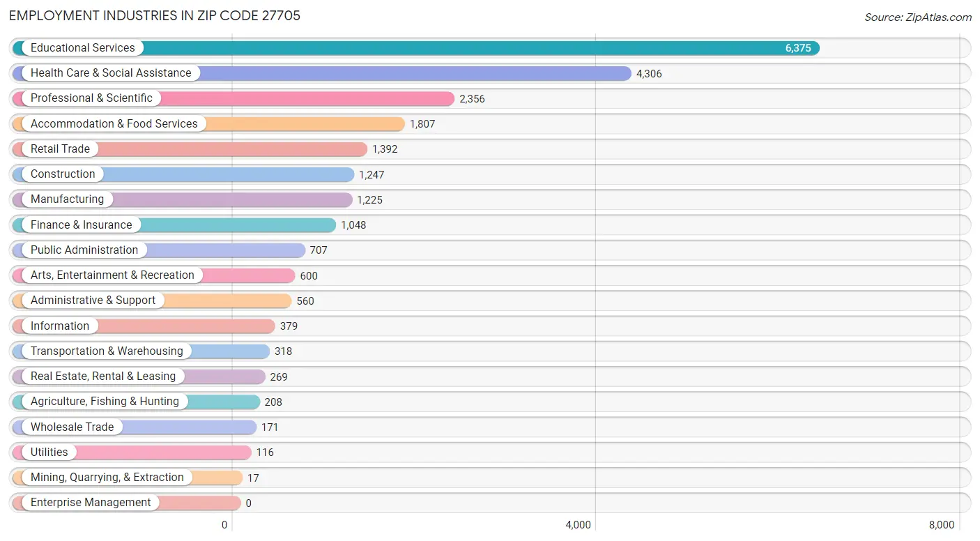Select the 1,225 value label
The height and width of the screenshot is (541, 980).
(x=369, y=200)
